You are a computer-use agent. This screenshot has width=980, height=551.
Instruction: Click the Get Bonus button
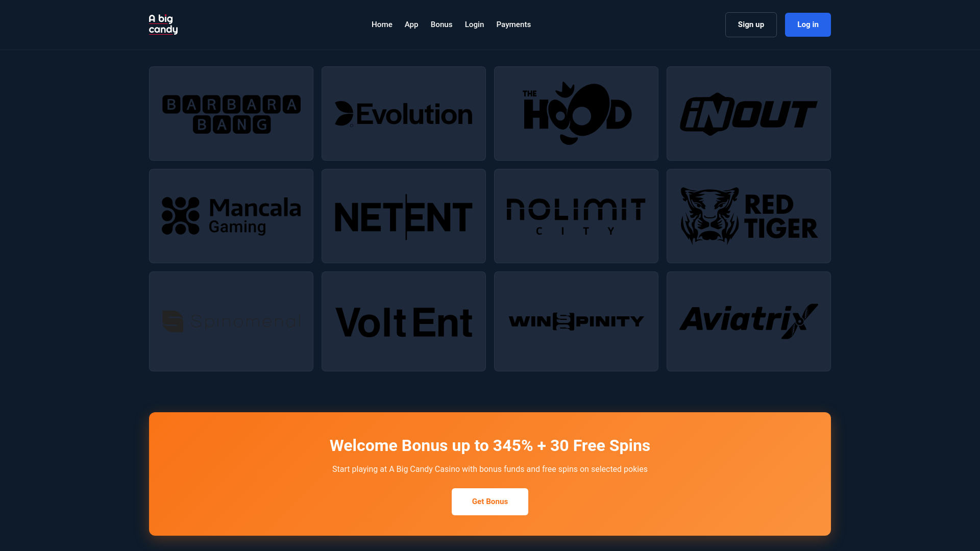click(x=490, y=502)
